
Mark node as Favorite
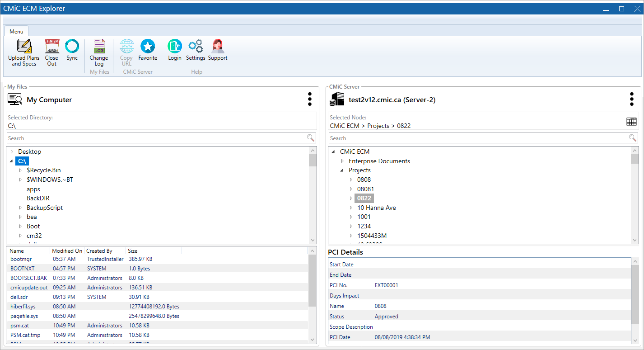[148, 50]
